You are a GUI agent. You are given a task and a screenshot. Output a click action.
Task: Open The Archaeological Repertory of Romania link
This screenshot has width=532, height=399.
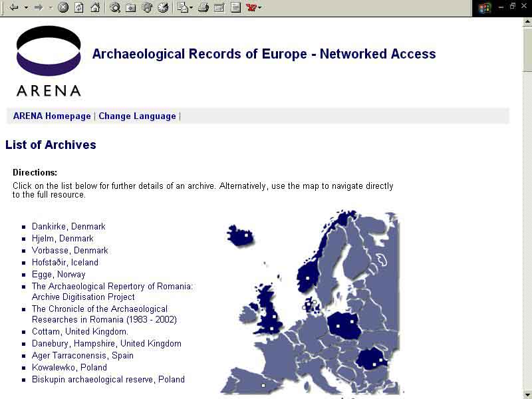tap(112, 291)
